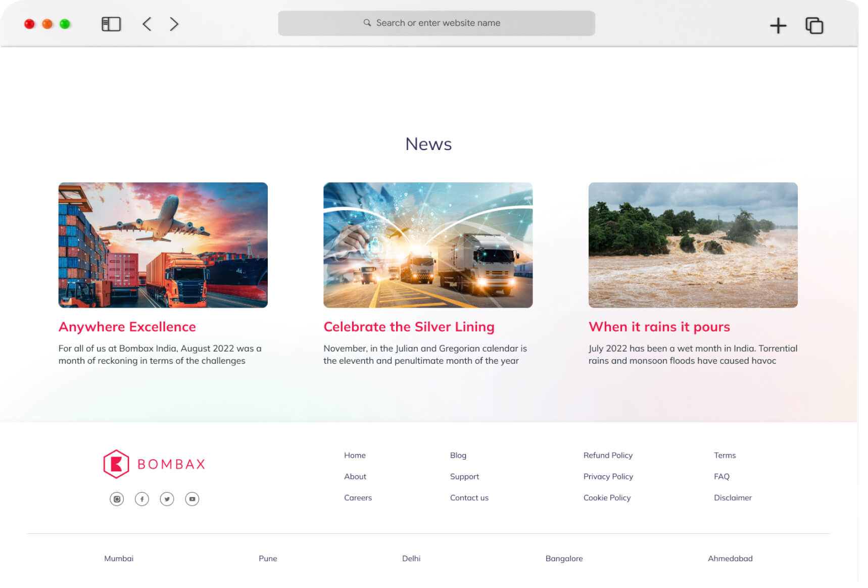The height and width of the screenshot is (588, 868).
Task: Read the 'Celebrate the Silver Lining' article
Action: click(x=409, y=326)
